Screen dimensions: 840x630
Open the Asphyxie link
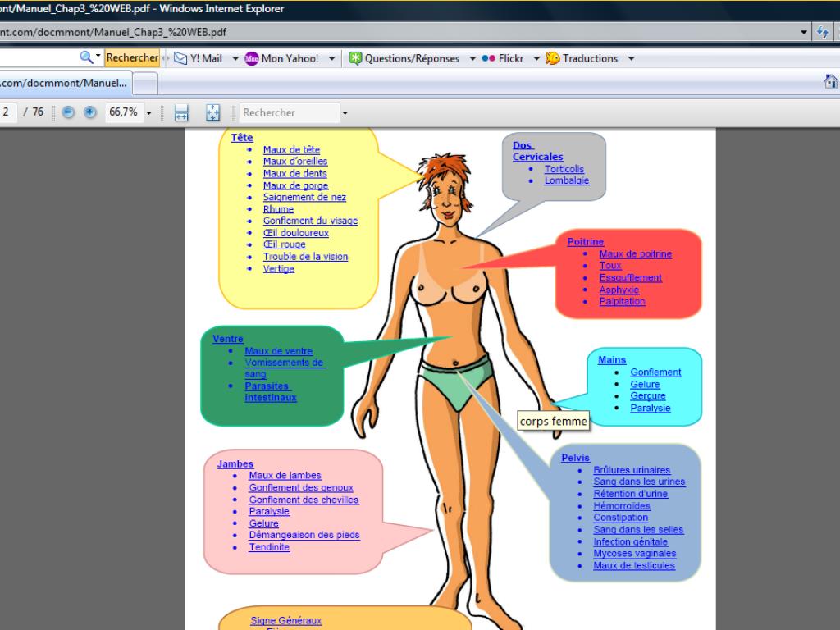point(619,290)
